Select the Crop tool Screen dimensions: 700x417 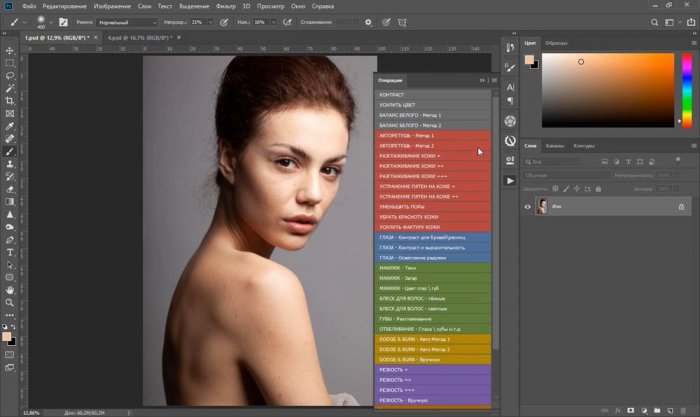pos(9,101)
